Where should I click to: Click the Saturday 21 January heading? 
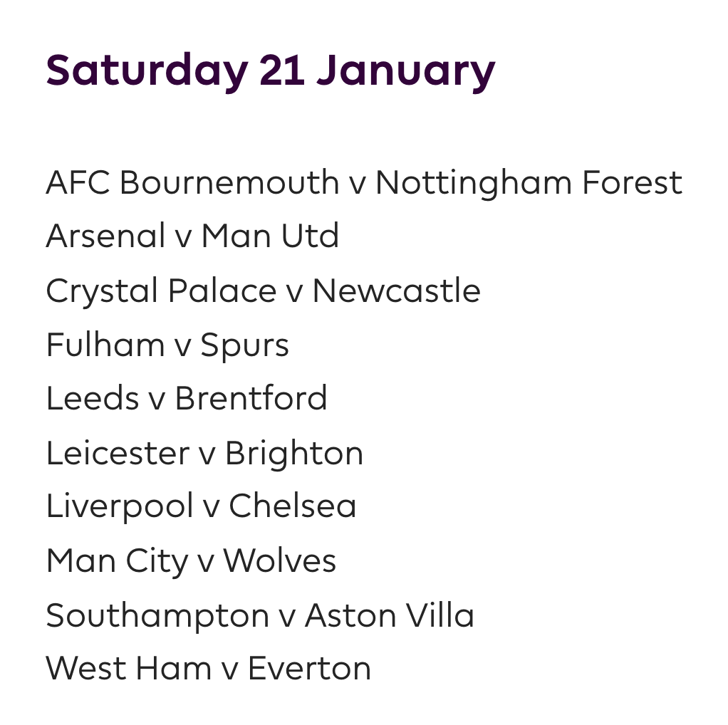point(270,71)
